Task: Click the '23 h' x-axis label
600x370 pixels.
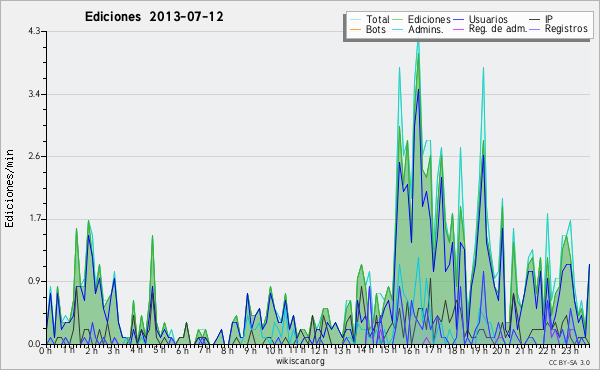Action: pyautogui.click(x=569, y=350)
